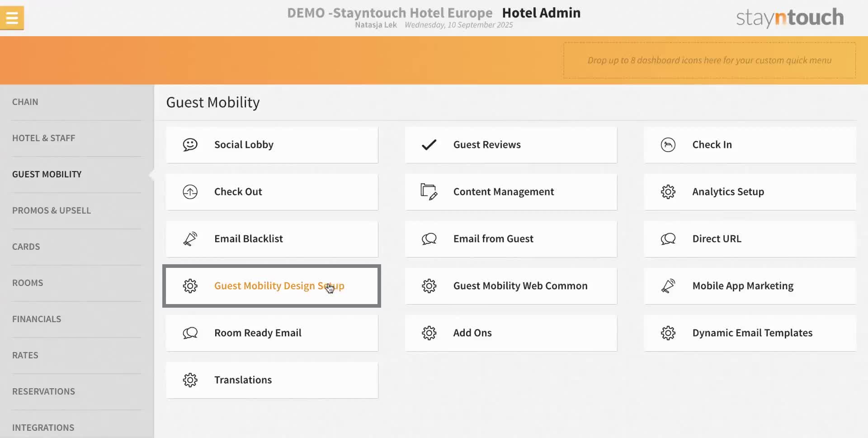Open the Check In settings
Image resolution: width=868 pixels, height=438 pixels.
[750, 145]
